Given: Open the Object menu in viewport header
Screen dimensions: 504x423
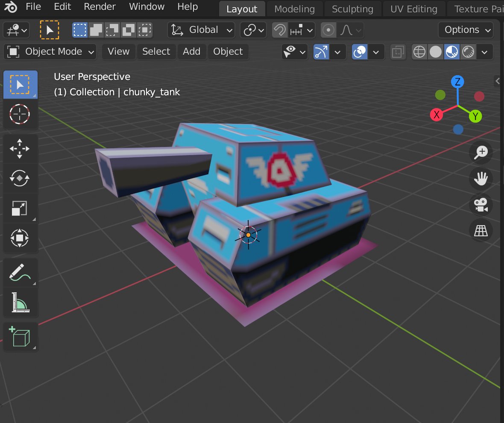Looking at the screenshot, I should (x=228, y=52).
